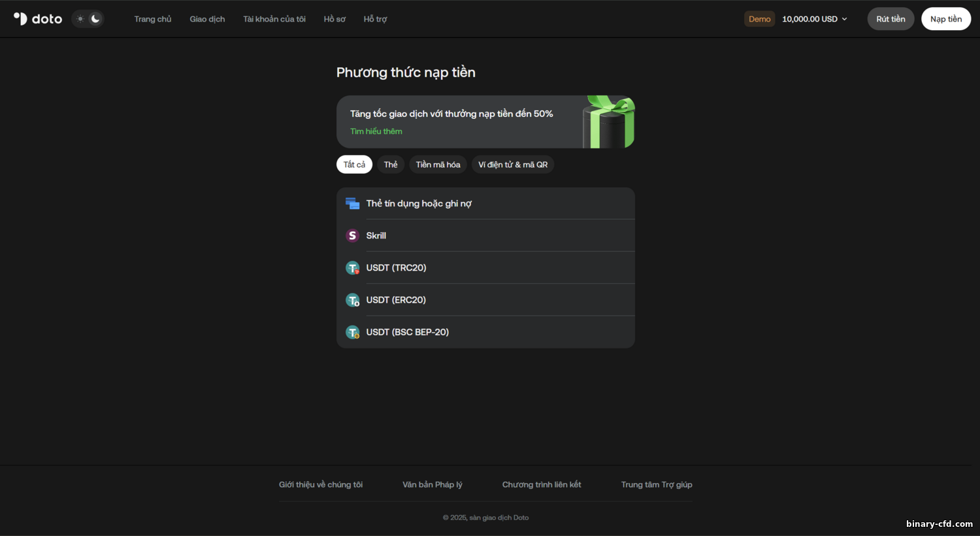
Task: Click the Rút tiền button
Action: pos(890,19)
